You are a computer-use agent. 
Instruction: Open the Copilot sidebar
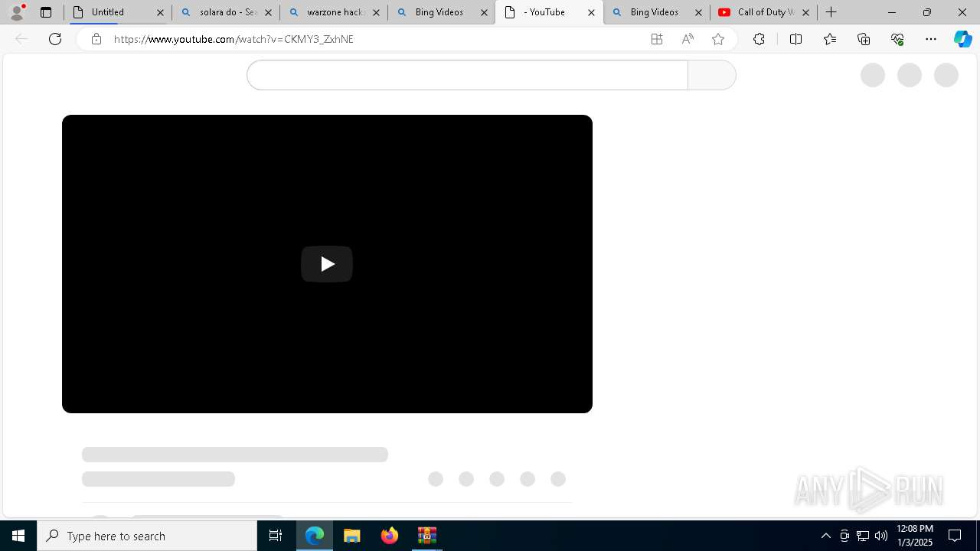click(x=963, y=39)
